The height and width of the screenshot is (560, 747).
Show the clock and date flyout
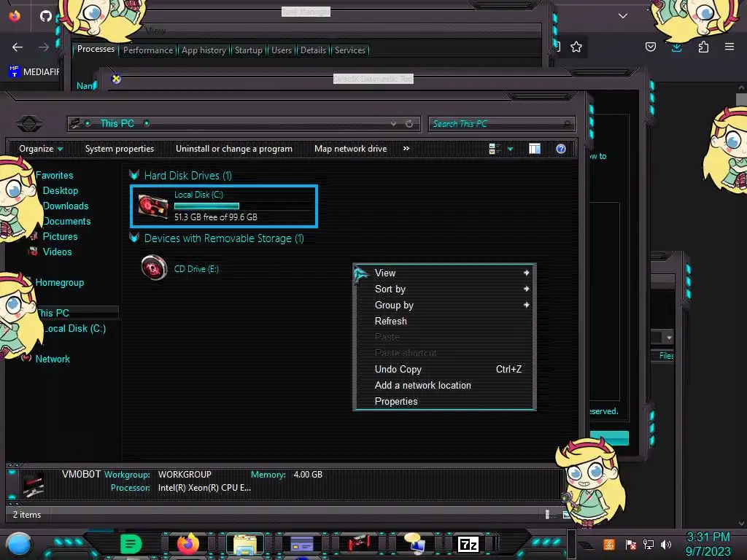(708, 544)
